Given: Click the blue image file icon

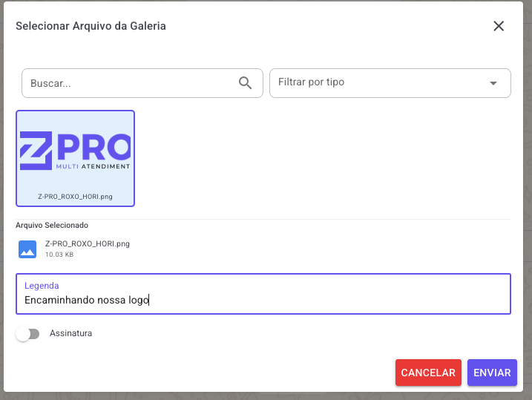Looking at the screenshot, I should tap(27, 249).
